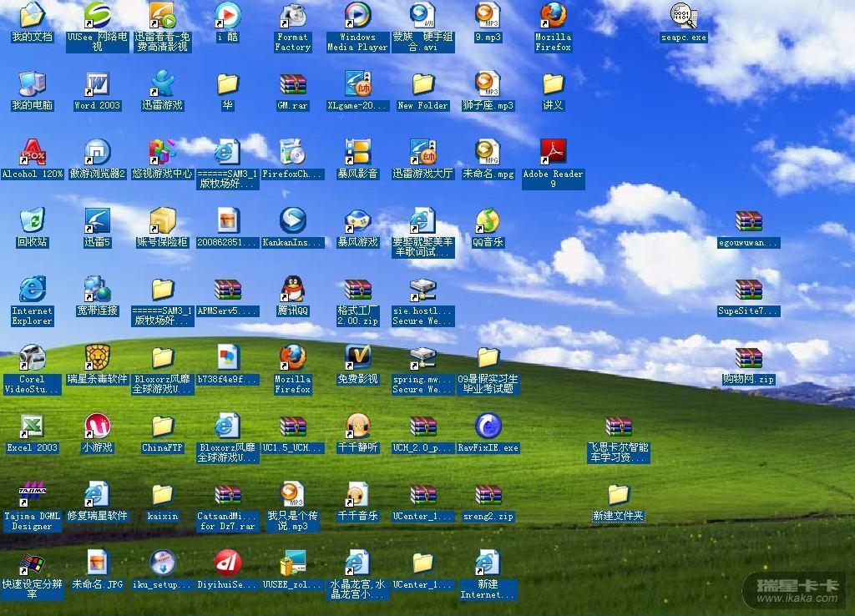Launch Alcohol 120% shortcut
This screenshot has height=616, width=855.
(33, 152)
